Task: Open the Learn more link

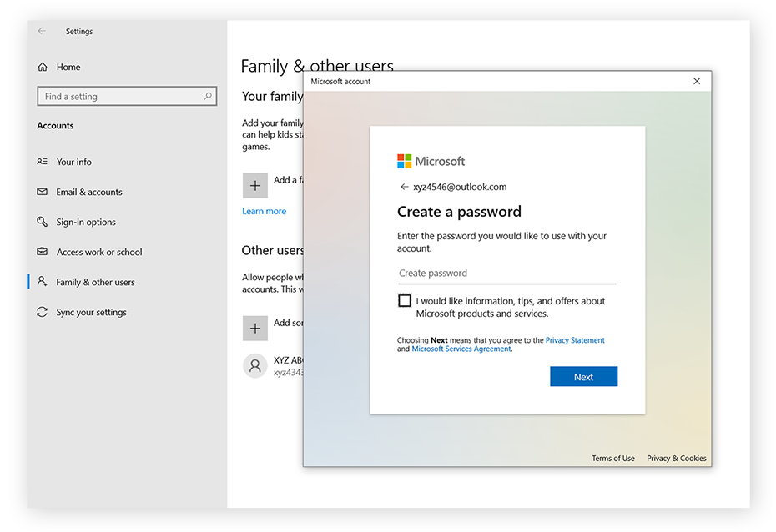Action: 264,211
